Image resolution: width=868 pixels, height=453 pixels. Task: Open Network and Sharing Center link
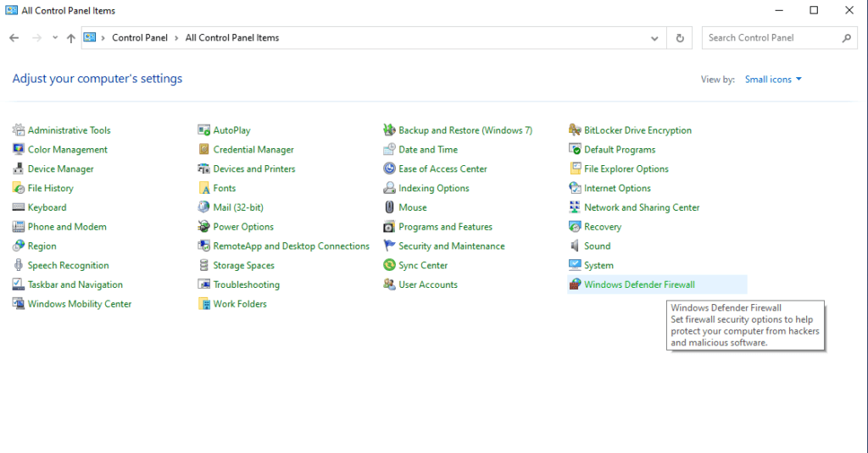tap(642, 207)
